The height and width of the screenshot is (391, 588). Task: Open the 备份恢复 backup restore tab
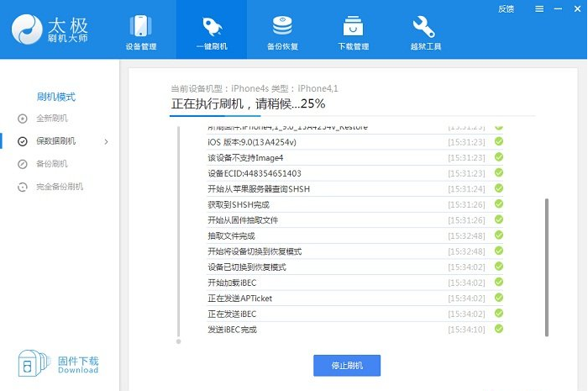282,32
